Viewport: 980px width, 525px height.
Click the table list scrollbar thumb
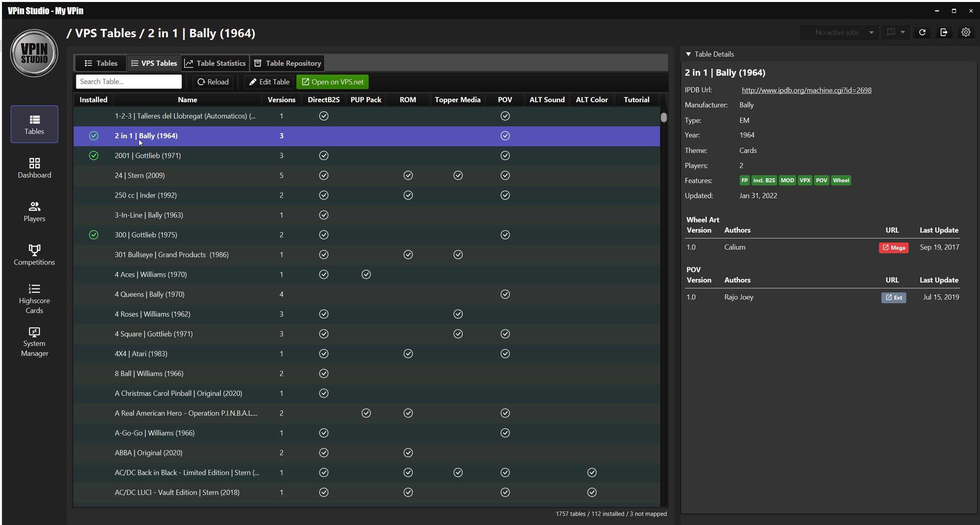coord(664,118)
